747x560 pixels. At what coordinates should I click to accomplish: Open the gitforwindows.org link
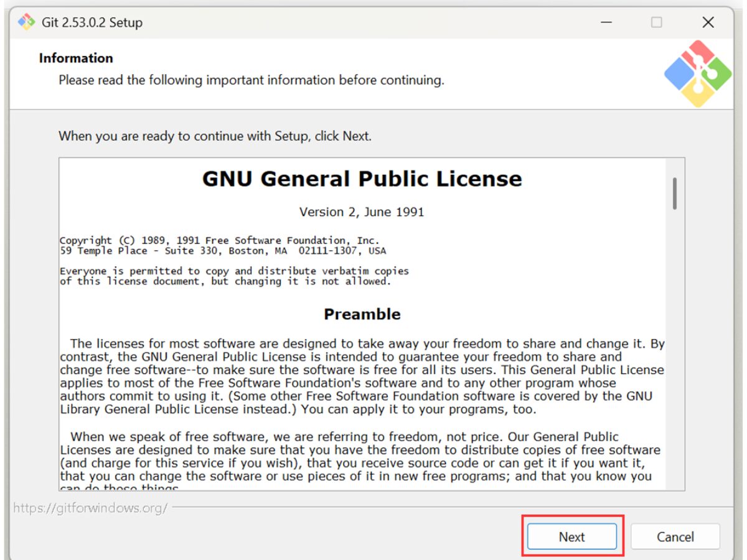[90, 508]
